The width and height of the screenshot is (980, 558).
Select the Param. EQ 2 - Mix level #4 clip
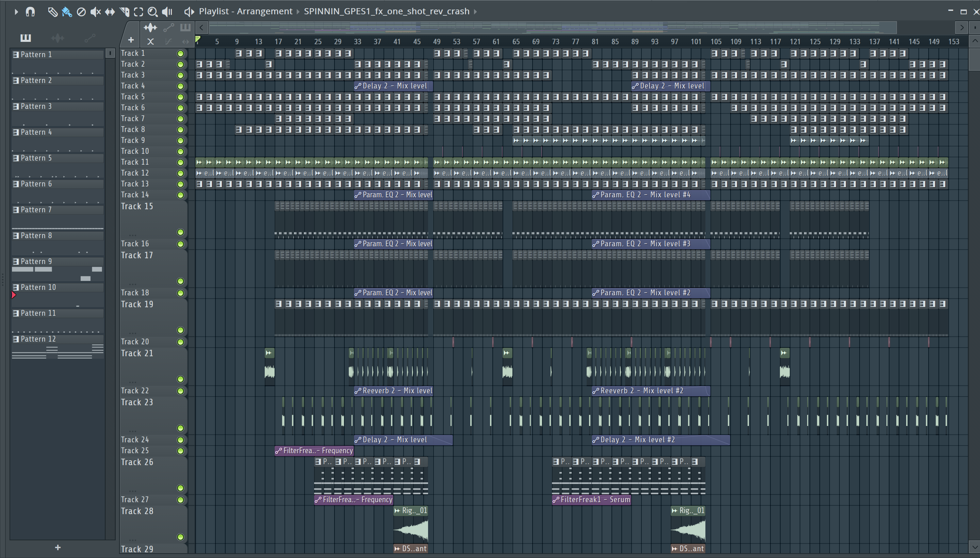[x=651, y=195]
